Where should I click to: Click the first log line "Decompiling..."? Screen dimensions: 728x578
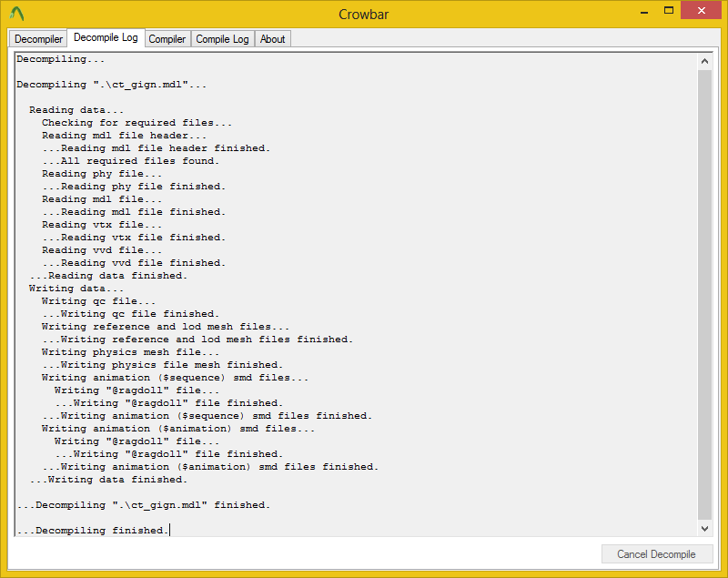61,59
